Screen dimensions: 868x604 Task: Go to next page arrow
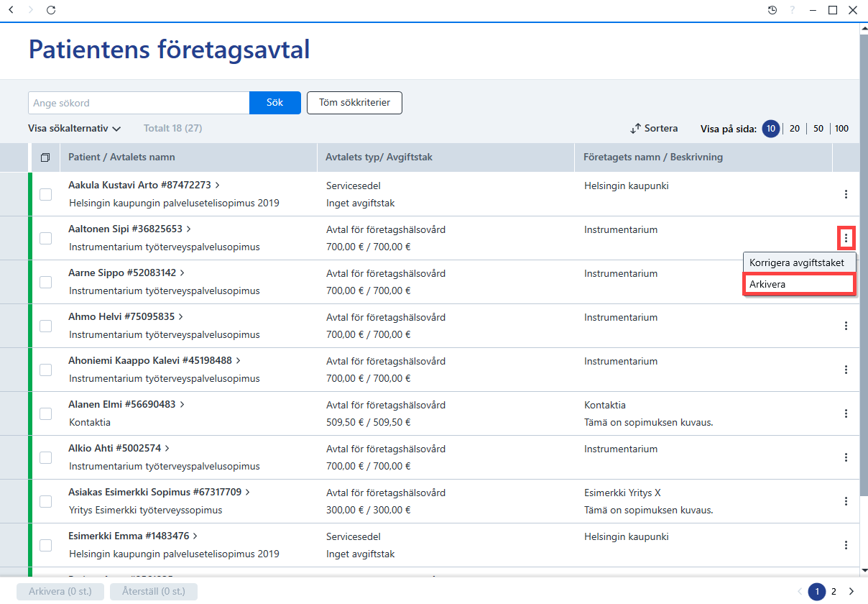pos(851,592)
